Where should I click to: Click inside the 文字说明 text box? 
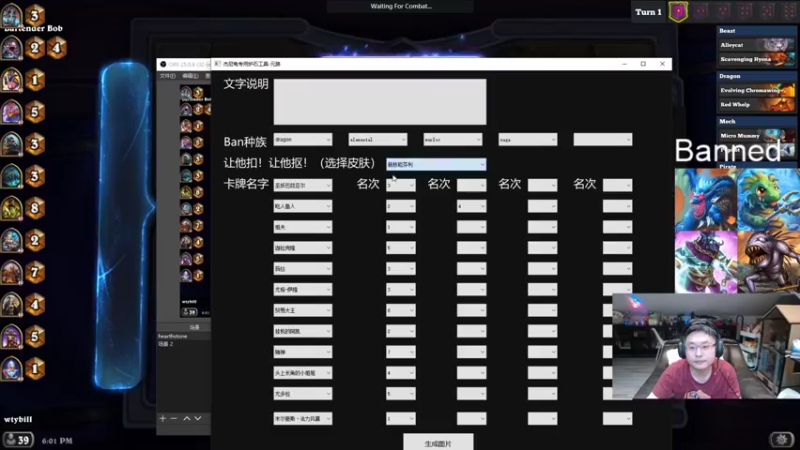380,102
